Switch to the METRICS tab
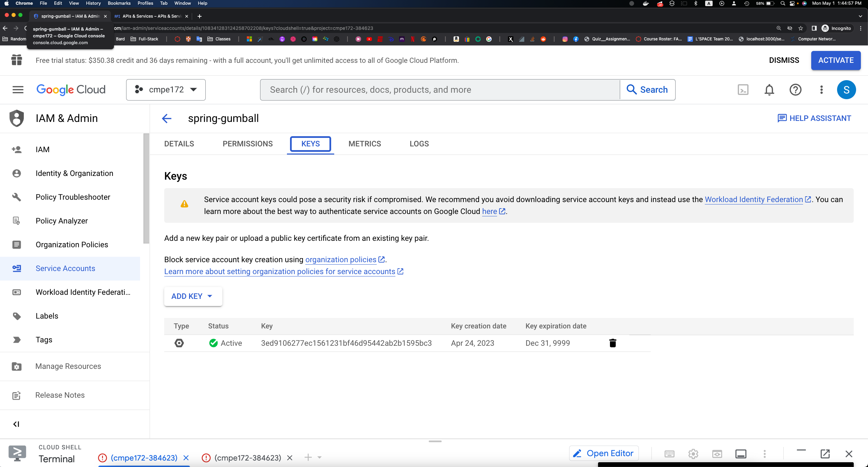The height and width of the screenshot is (467, 868). click(364, 144)
